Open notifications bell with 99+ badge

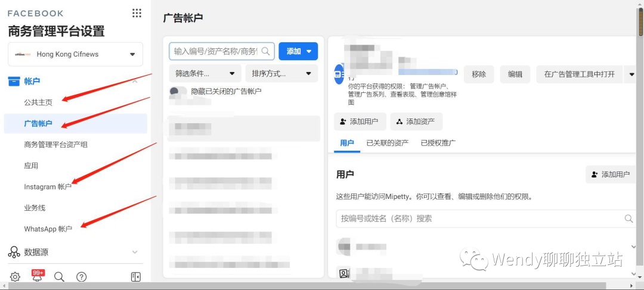[38, 276]
